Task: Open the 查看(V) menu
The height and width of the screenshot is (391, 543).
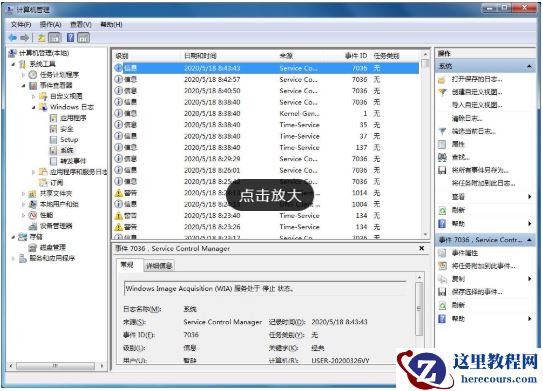Action: [81, 25]
